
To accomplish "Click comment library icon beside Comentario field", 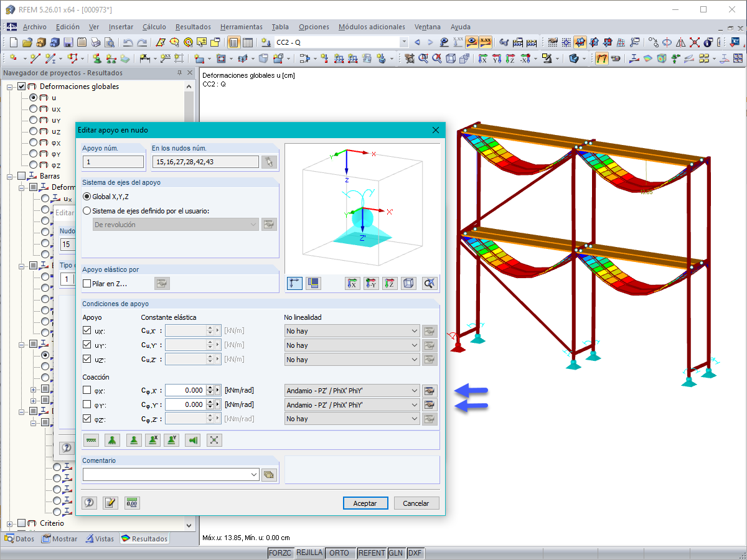I will [269, 475].
